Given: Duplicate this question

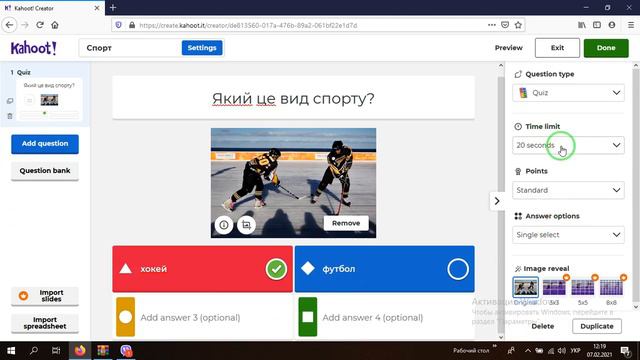Looking at the screenshot, I should coord(597,326).
